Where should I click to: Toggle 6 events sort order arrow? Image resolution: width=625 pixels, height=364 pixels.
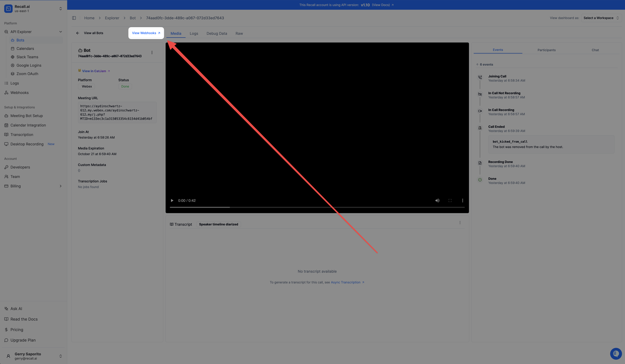tap(477, 64)
